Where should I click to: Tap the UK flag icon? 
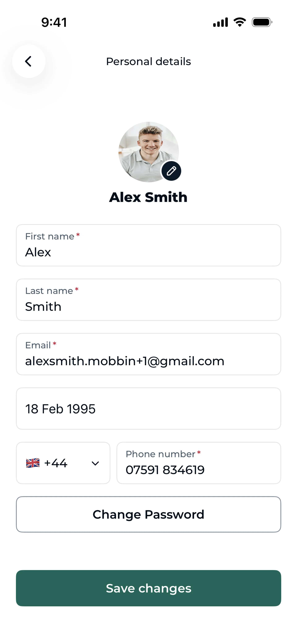(33, 463)
